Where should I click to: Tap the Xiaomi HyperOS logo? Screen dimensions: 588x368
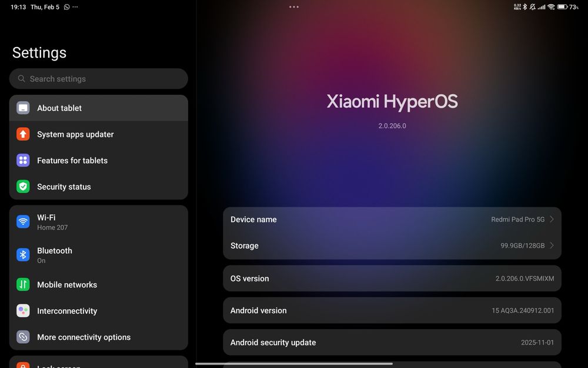tap(392, 102)
